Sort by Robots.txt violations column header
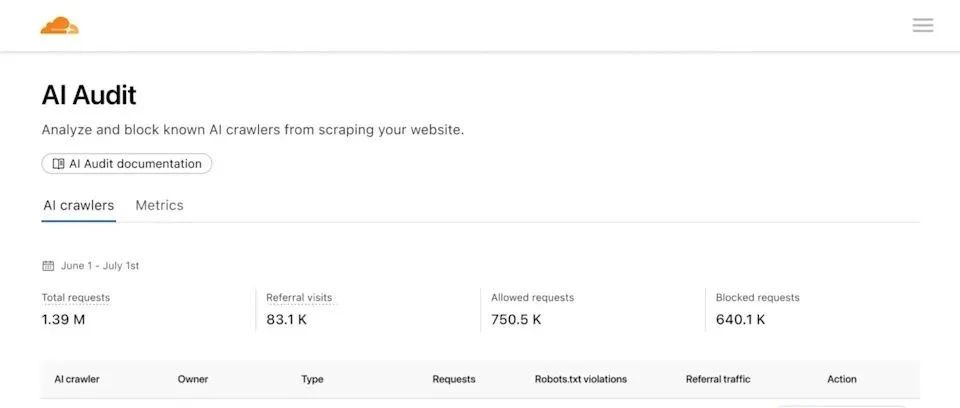The height and width of the screenshot is (408, 960). coord(581,379)
